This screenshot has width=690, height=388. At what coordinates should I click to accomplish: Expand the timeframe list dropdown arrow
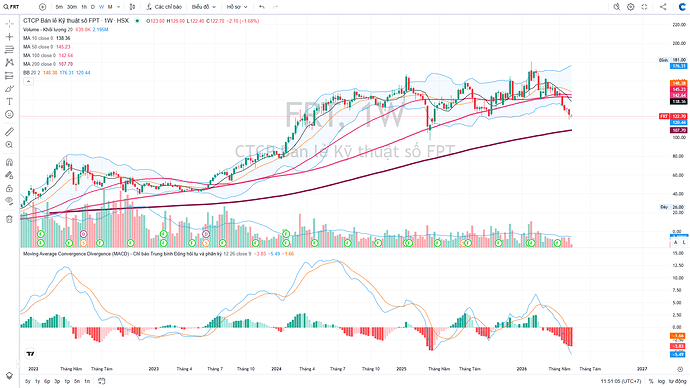118,7
